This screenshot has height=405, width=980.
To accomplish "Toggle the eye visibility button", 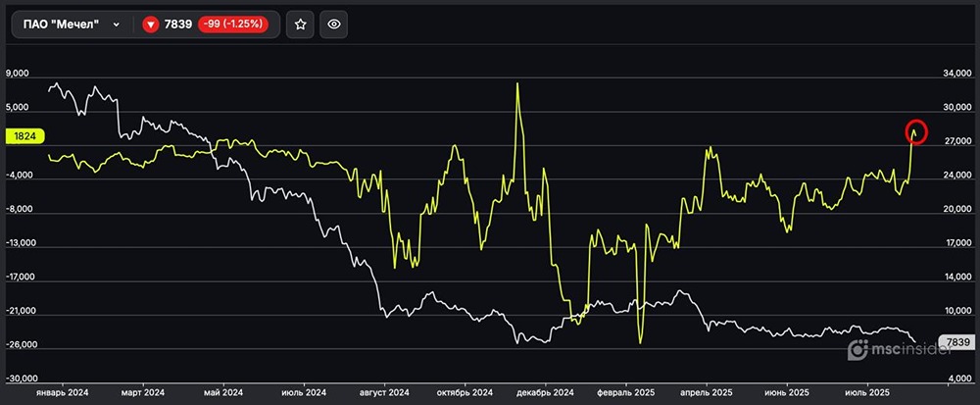I will [x=333, y=25].
